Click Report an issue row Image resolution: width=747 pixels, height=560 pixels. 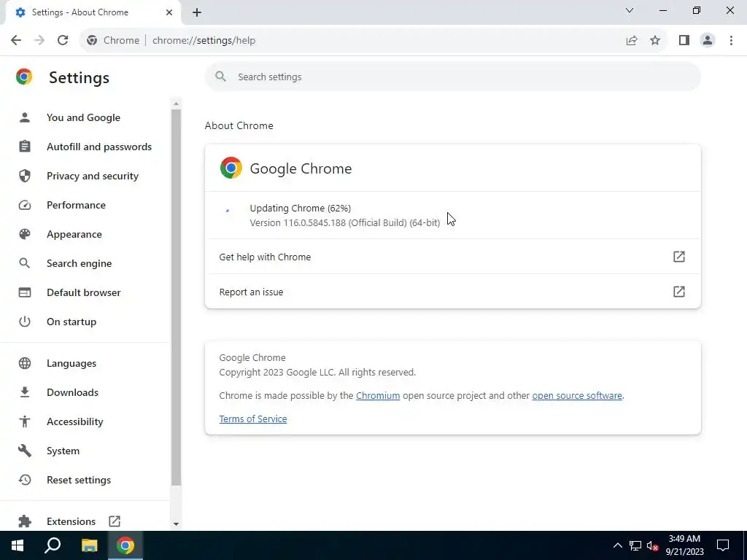pyautogui.click(x=452, y=292)
